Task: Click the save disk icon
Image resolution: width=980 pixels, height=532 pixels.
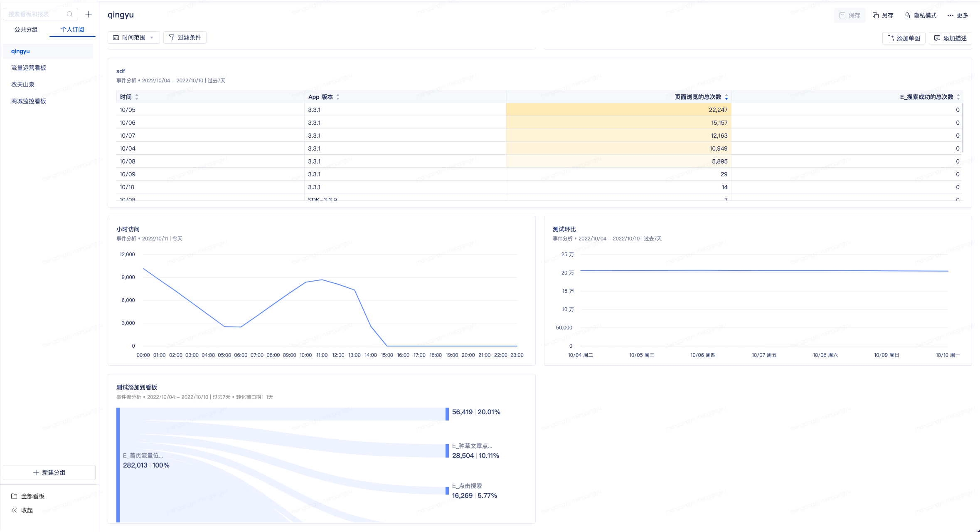Action: (842, 15)
